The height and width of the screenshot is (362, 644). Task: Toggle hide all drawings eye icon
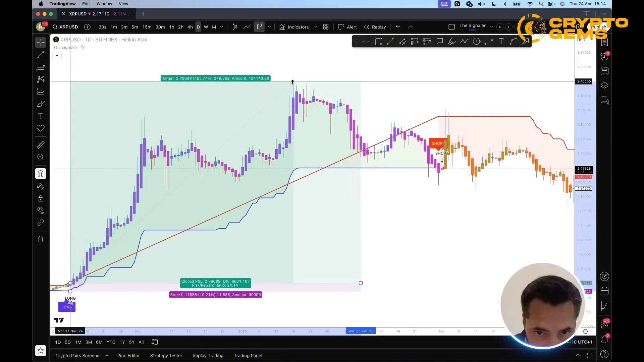[41, 210]
